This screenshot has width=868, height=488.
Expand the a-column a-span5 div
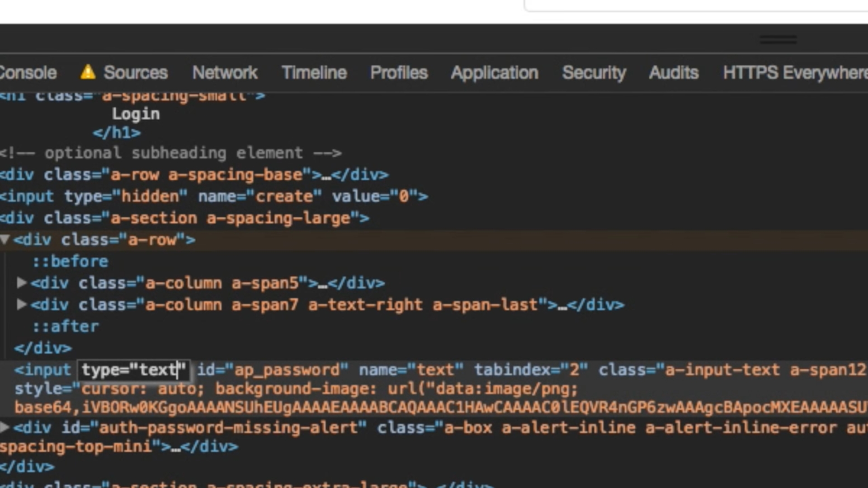21,283
